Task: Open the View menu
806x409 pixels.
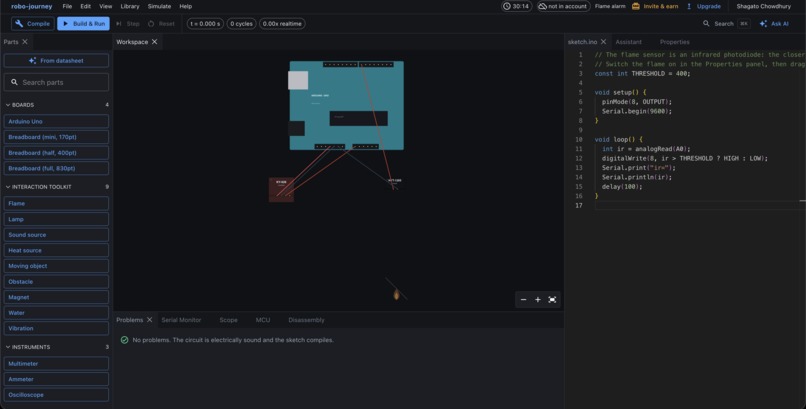Action: click(105, 7)
